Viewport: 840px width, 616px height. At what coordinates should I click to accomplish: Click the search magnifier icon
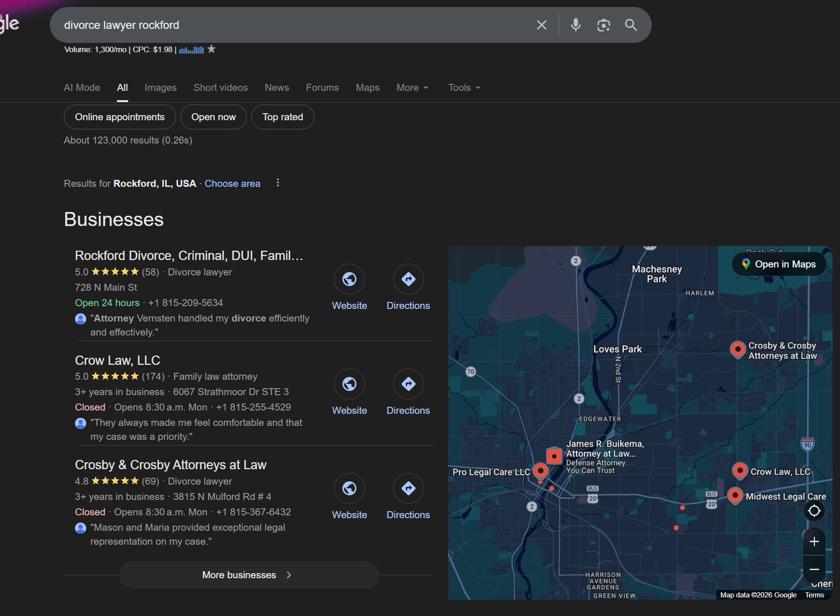coord(631,25)
